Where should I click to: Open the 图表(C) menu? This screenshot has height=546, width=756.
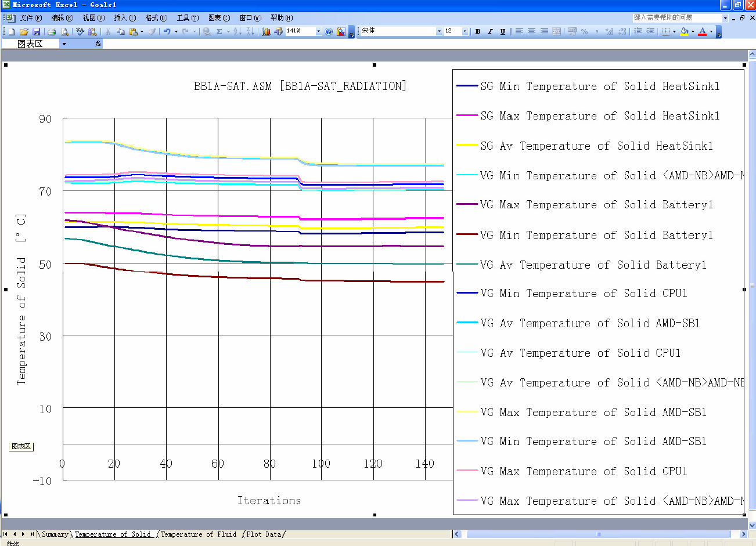tap(219, 18)
